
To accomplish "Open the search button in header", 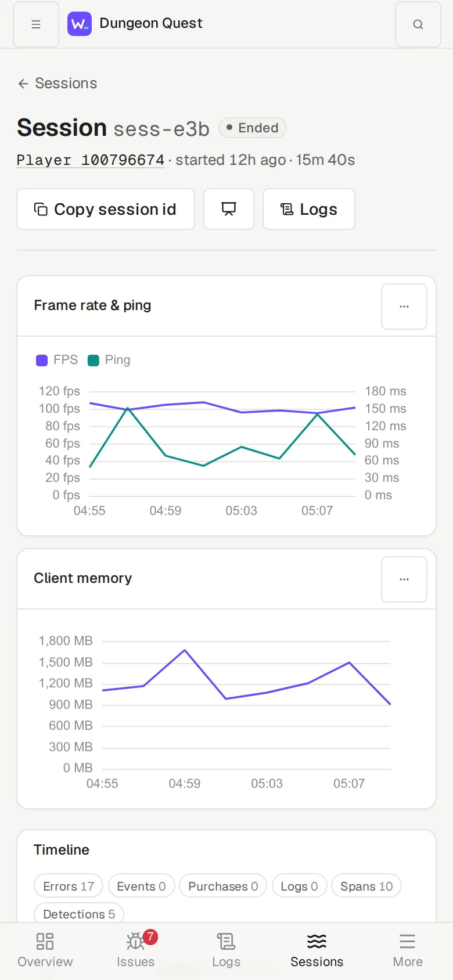I will click(x=418, y=24).
